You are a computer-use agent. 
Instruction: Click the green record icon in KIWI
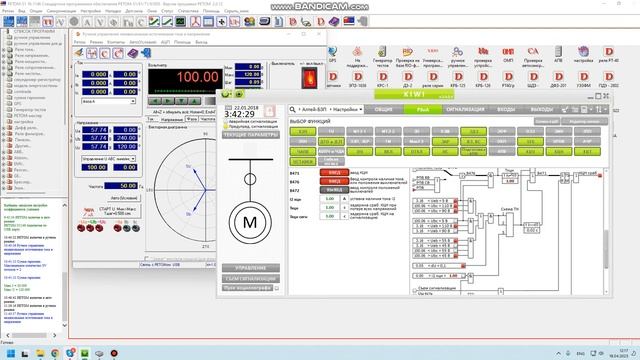pos(239,94)
